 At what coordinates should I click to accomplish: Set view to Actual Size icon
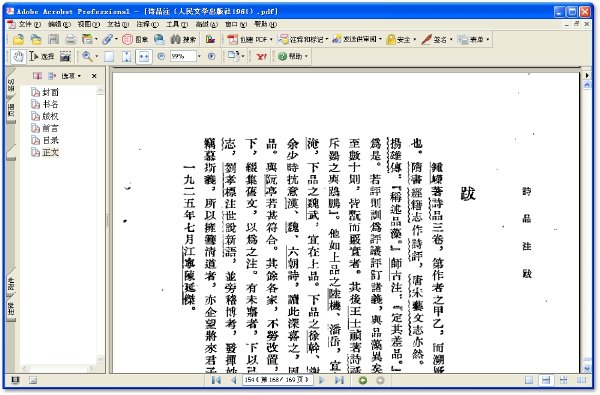pos(109,57)
